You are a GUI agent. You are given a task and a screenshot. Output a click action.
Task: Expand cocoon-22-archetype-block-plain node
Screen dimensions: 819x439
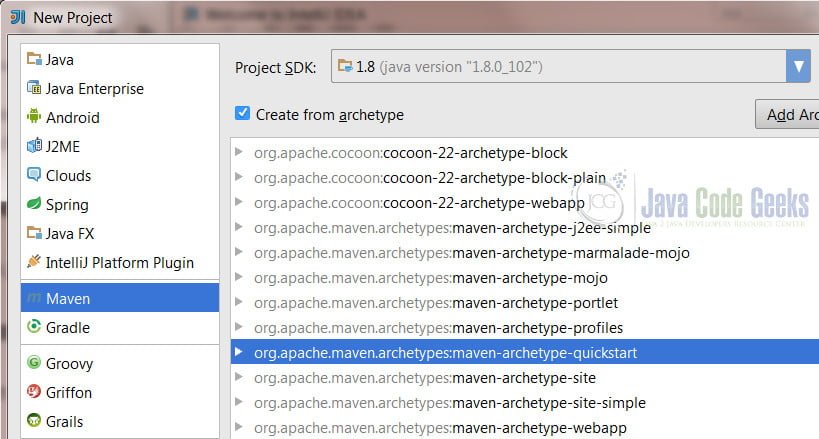(239, 177)
